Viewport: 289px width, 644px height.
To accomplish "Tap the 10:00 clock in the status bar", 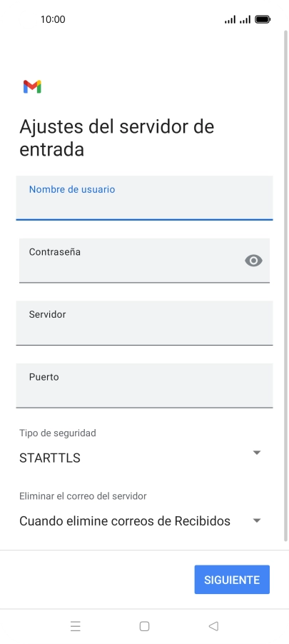I will [53, 19].
